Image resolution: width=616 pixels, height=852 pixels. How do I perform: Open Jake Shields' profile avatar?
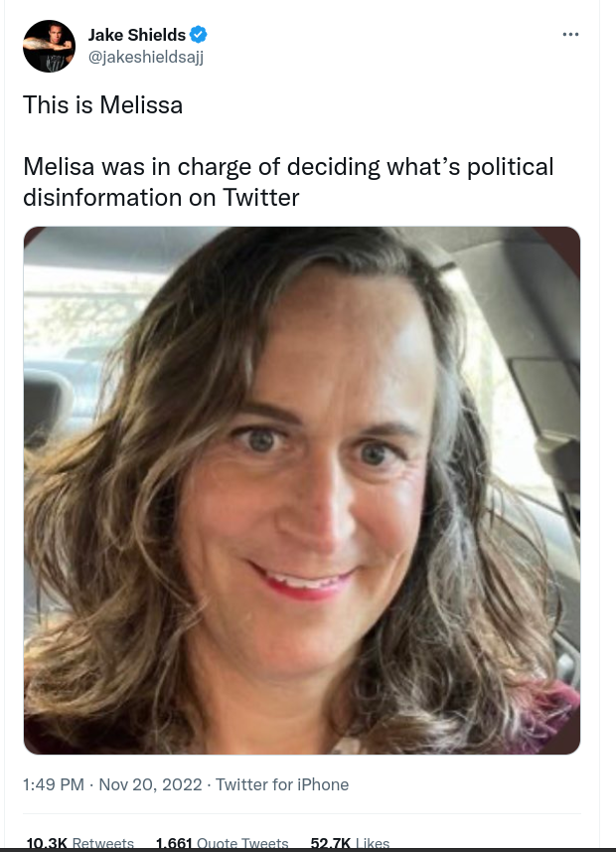(x=50, y=46)
